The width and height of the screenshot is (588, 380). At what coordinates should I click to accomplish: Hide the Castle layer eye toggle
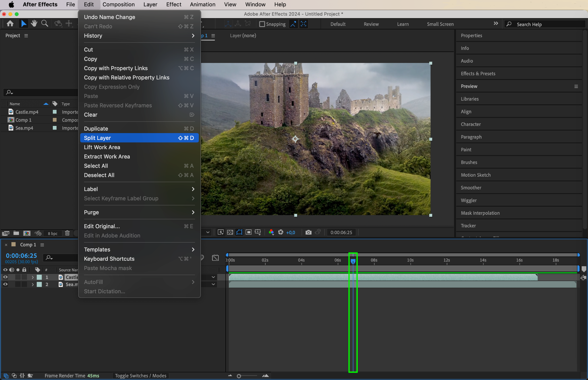5,277
